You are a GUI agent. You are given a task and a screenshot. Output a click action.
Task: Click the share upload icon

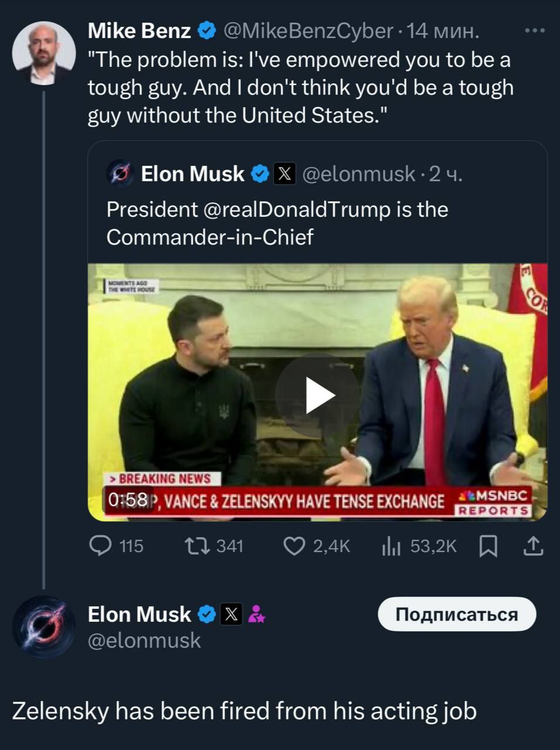[533, 547]
